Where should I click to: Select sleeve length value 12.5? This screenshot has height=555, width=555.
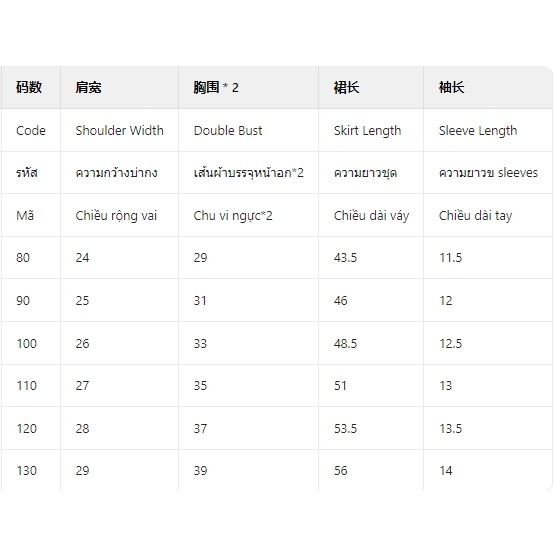pos(451,343)
